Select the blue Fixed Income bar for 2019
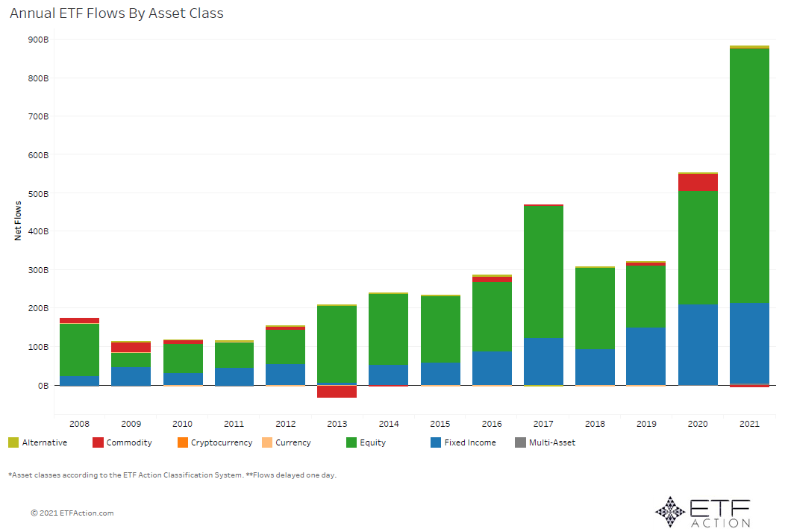This screenshot has width=788, height=532. click(x=646, y=356)
